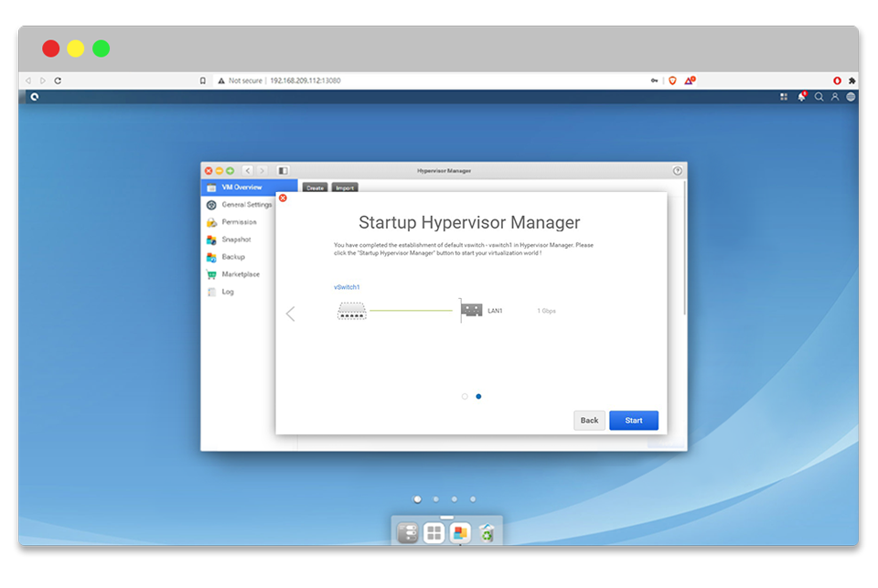
Task: Toggle the Hypervisor Manager sidebar panel
Action: pyautogui.click(x=283, y=170)
